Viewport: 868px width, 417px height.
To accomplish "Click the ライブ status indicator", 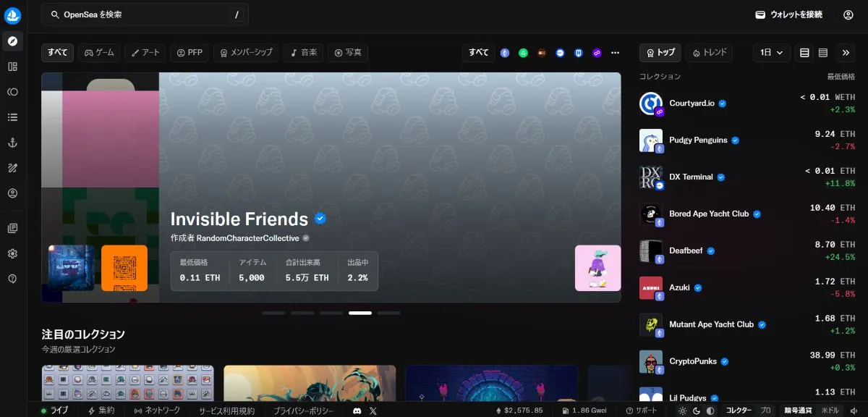I will [55, 410].
